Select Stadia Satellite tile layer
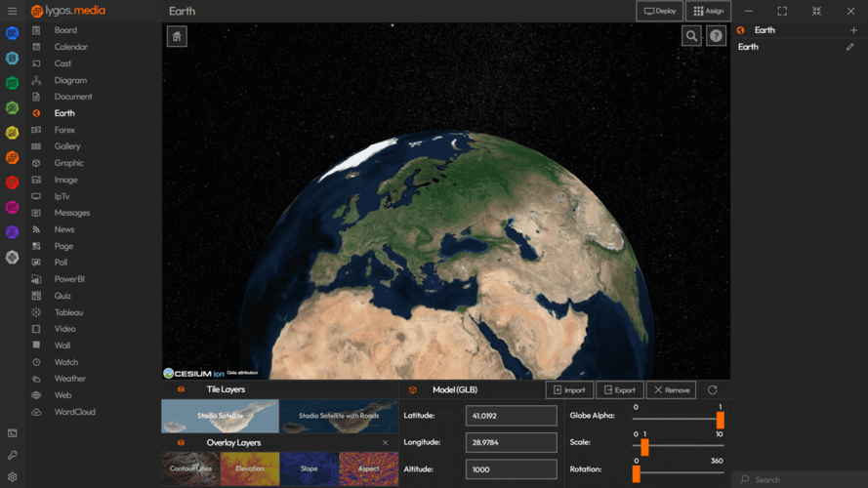This screenshot has height=488, width=868. pyautogui.click(x=220, y=416)
